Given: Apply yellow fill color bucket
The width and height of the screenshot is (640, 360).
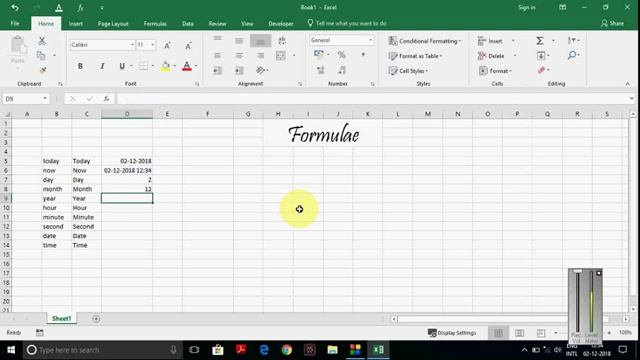Looking at the screenshot, I should click(x=165, y=66).
